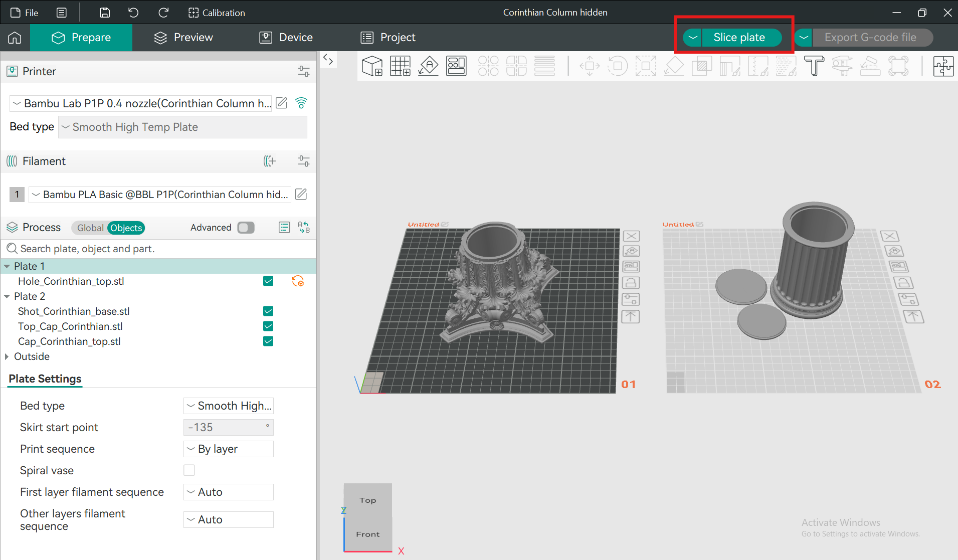
Task: Open the Bambu PLA Basic filament dropdown
Action: (x=160, y=195)
